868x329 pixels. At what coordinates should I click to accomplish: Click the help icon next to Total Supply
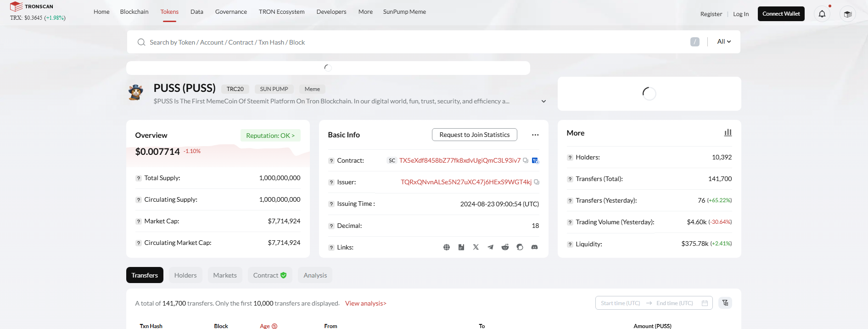138,178
